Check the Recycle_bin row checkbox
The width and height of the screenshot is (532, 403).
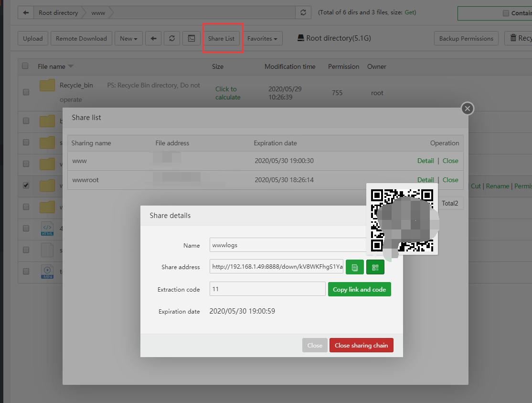tap(26, 92)
